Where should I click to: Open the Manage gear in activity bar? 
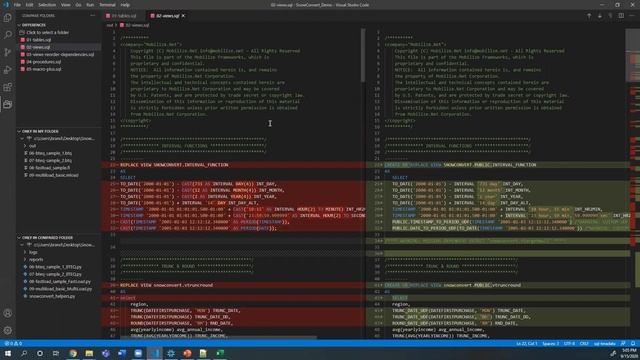click(x=7, y=331)
